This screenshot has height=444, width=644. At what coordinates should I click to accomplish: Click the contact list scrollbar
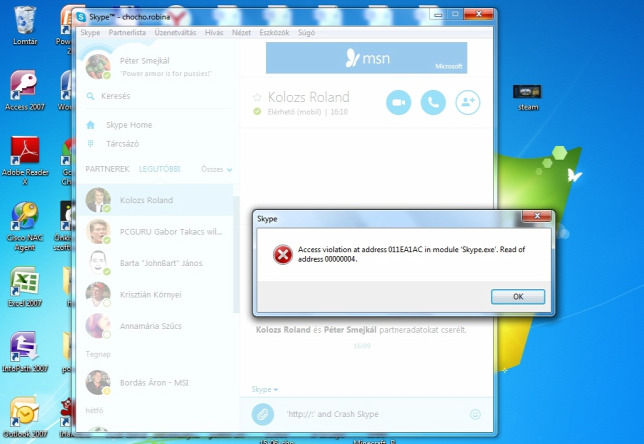[x=236, y=255]
